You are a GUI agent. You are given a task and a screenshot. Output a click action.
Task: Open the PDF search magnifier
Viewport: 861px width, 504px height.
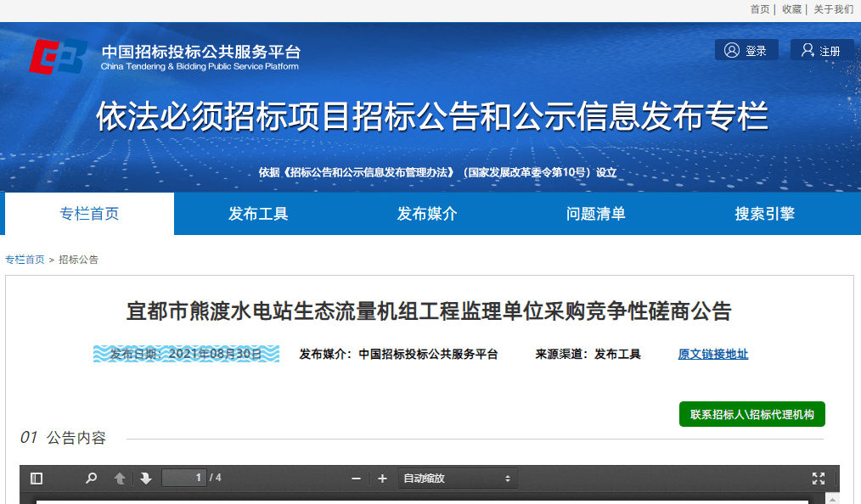click(91, 479)
